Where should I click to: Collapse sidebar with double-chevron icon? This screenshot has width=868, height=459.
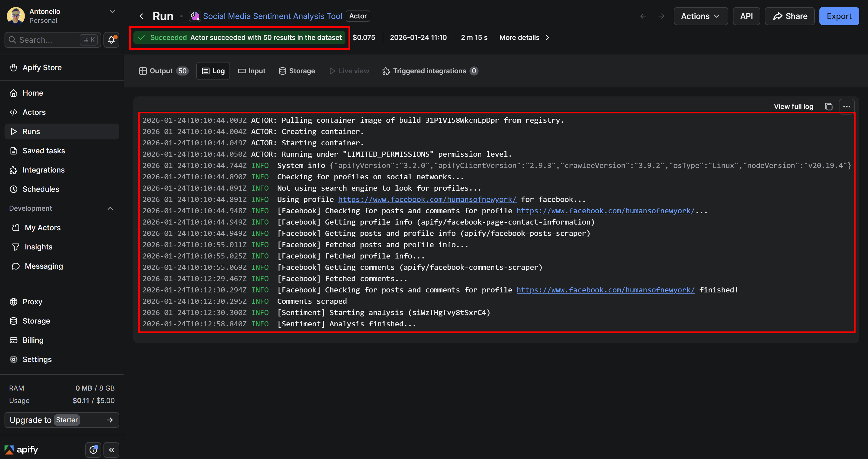tap(112, 450)
